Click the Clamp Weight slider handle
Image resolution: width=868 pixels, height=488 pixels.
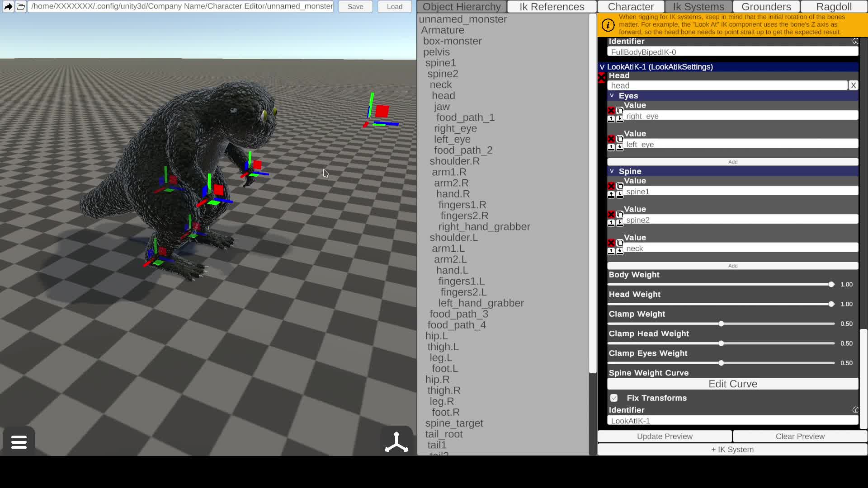click(x=721, y=324)
